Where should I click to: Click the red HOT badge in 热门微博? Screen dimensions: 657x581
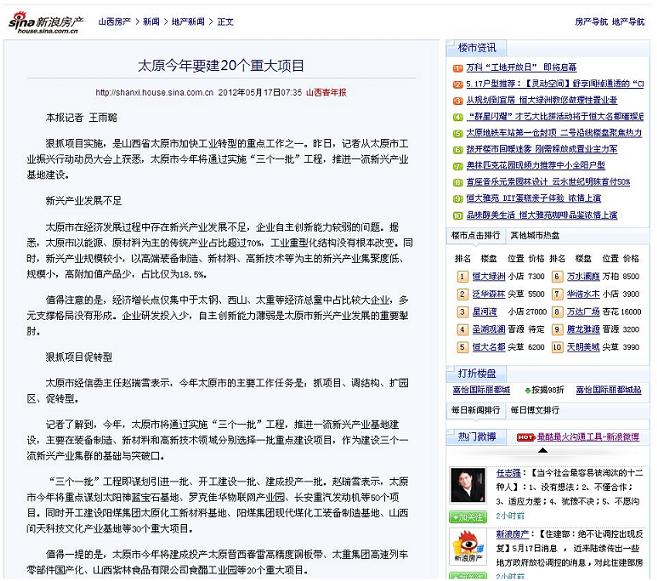click(526, 437)
